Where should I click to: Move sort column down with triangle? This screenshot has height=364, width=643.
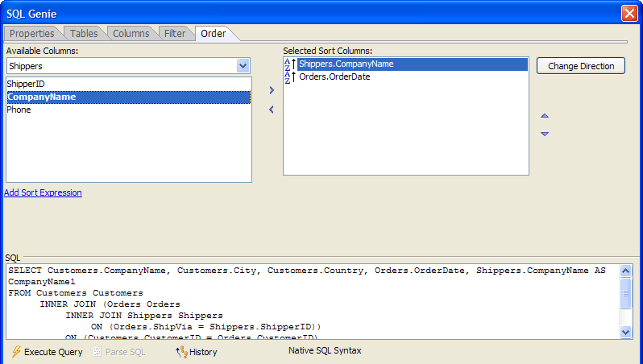[x=545, y=134]
